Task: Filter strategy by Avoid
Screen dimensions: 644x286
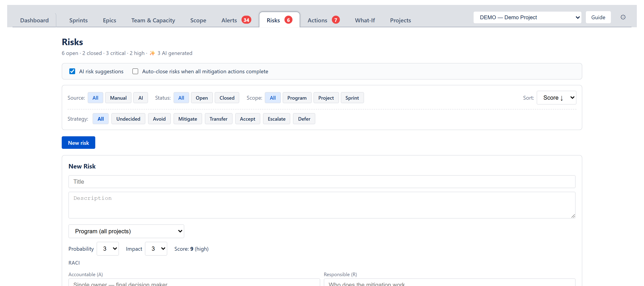Action: (159, 119)
